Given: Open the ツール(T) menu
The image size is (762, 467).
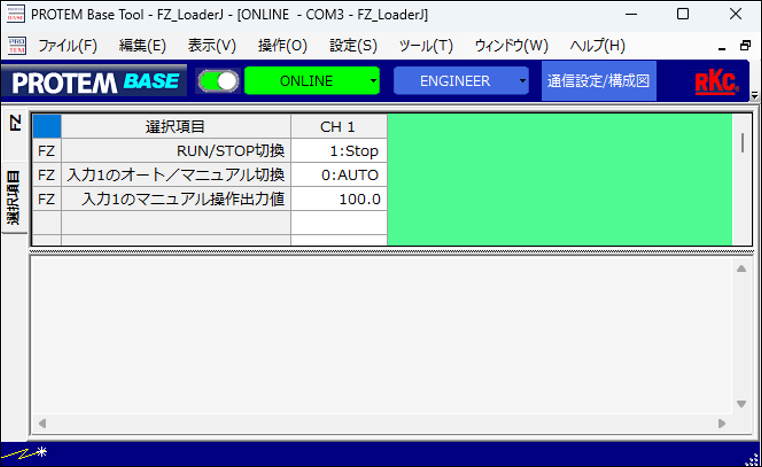Looking at the screenshot, I should [425, 46].
